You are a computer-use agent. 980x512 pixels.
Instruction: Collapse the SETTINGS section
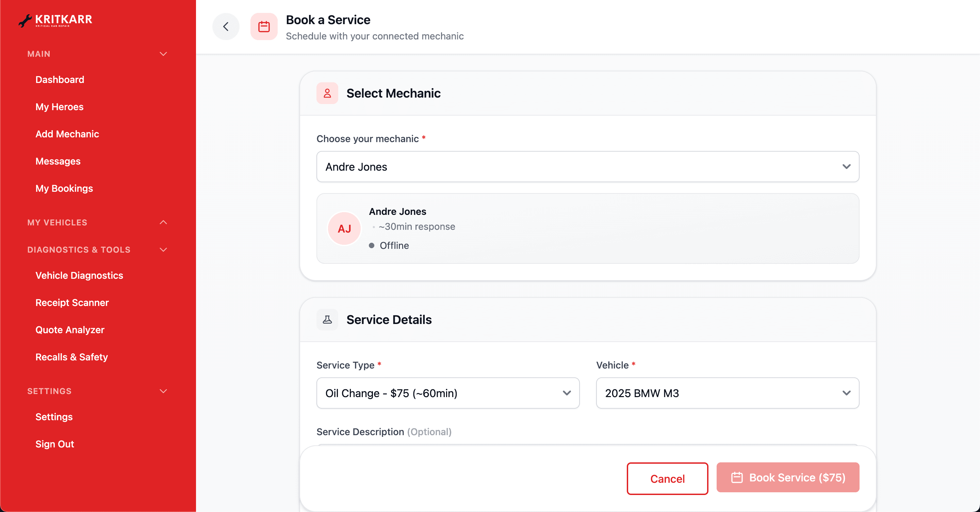coord(164,391)
